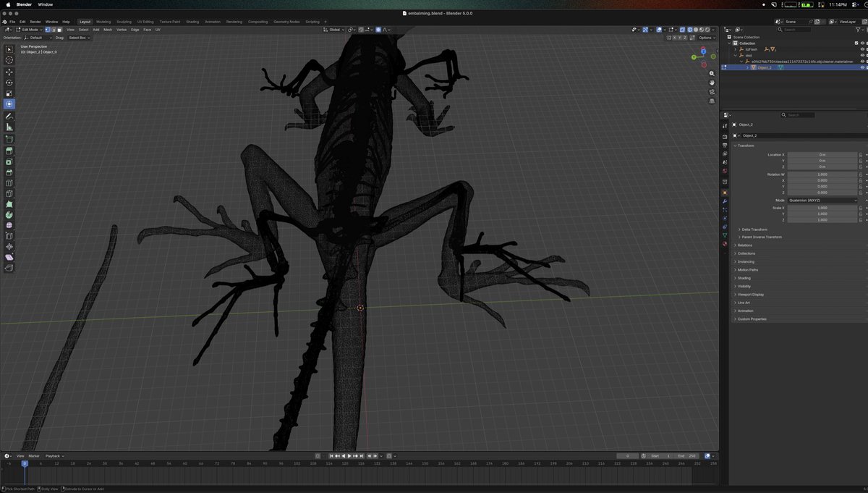Select the Loop Cut tool
Screen dimensions: 868x493
coord(9,183)
